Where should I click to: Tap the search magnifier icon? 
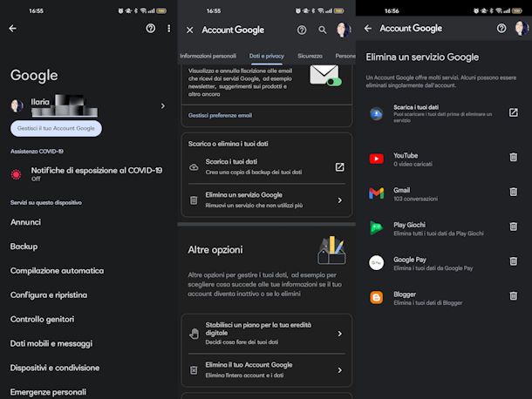(x=323, y=30)
